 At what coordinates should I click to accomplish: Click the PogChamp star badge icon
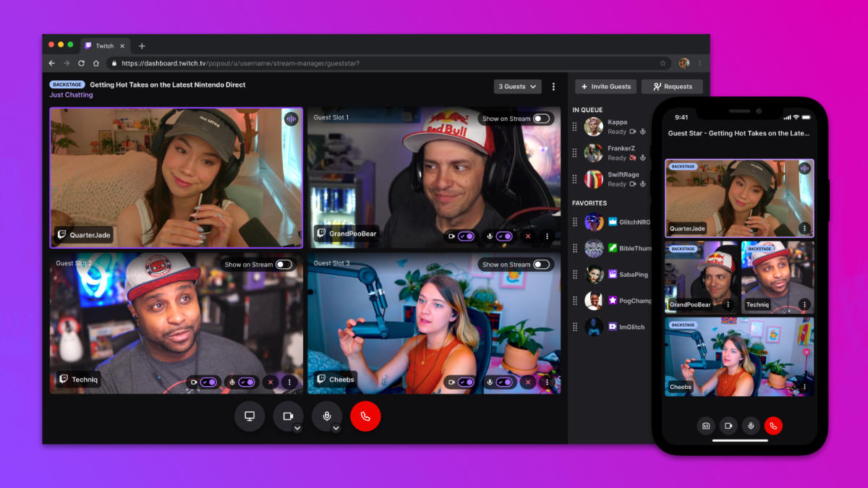click(613, 301)
